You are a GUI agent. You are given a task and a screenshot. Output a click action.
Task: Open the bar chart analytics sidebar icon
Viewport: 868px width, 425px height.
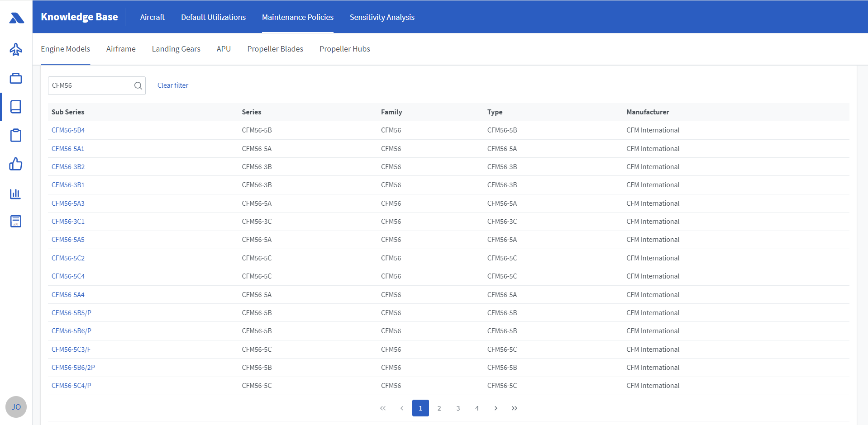[16, 194]
